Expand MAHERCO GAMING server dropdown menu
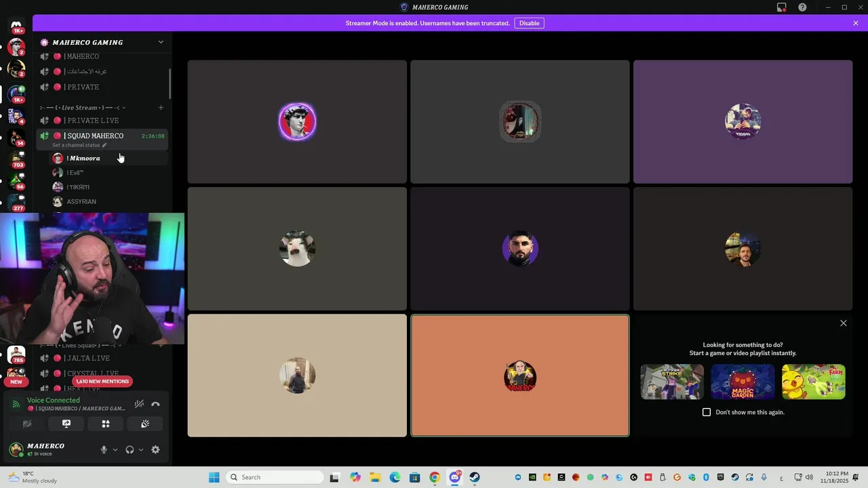The height and width of the screenshot is (488, 868). click(161, 42)
